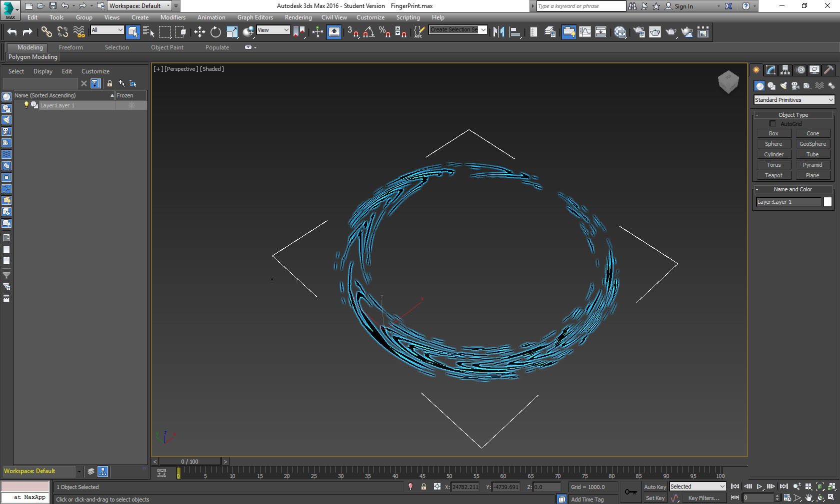Open the Render Setup teapot icon
This screenshot has height=504, width=840.
coord(639,32)
